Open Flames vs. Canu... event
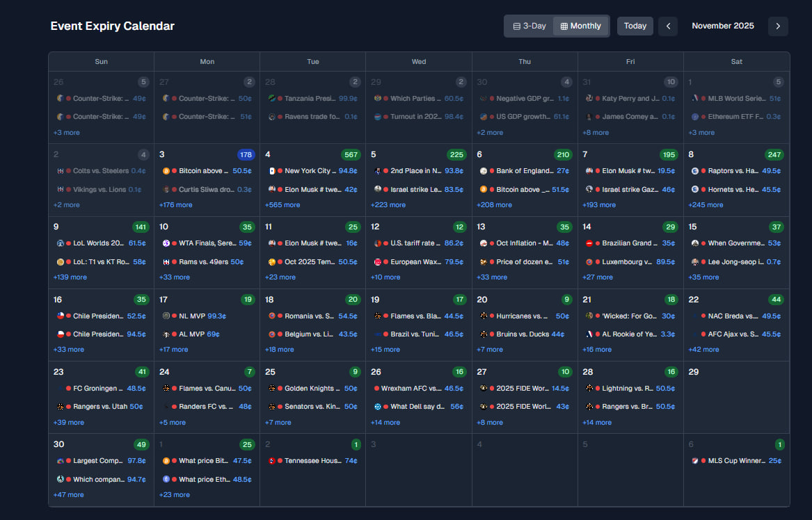 (207, 388)
